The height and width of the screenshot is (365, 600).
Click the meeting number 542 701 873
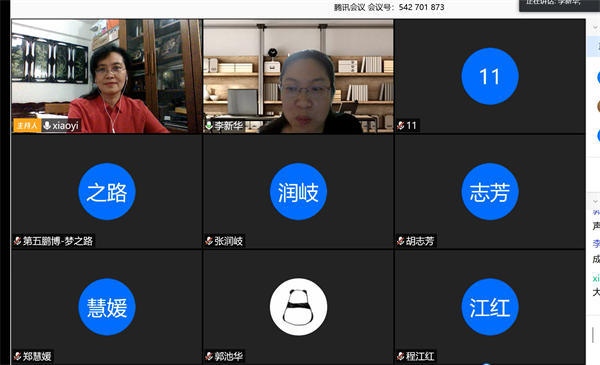421,7
